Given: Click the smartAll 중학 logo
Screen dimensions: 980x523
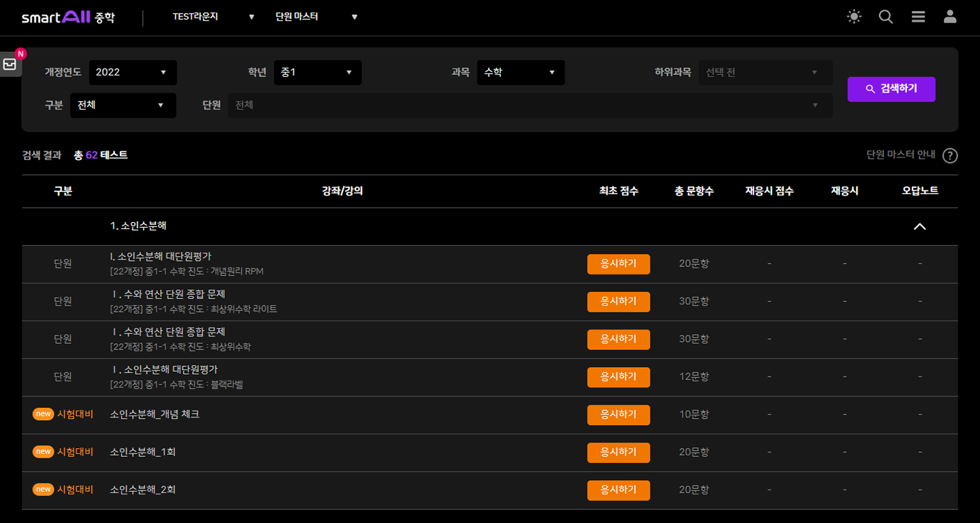Looking at the screenshot, I should (x=68, y=18).
